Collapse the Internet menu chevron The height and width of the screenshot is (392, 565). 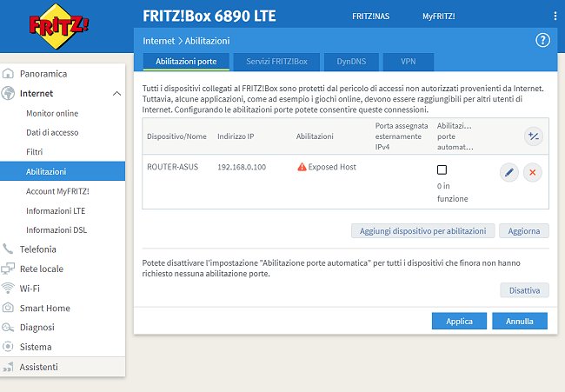pos(116,93)
